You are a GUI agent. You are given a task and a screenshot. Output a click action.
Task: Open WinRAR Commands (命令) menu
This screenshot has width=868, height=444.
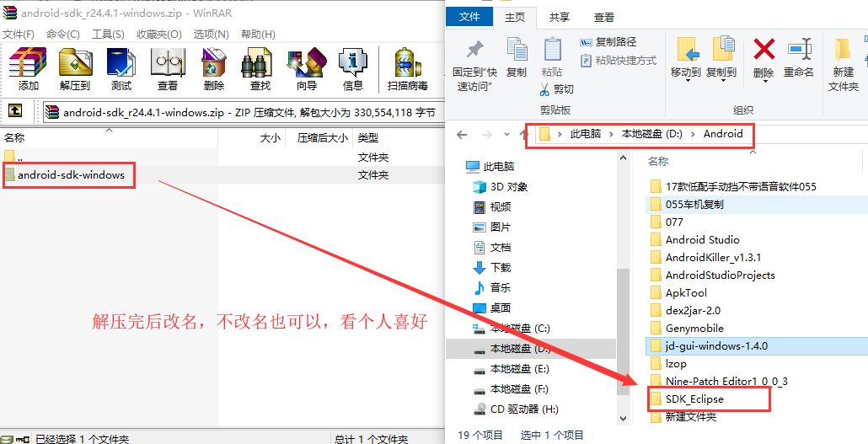click(x=62, y=35)
